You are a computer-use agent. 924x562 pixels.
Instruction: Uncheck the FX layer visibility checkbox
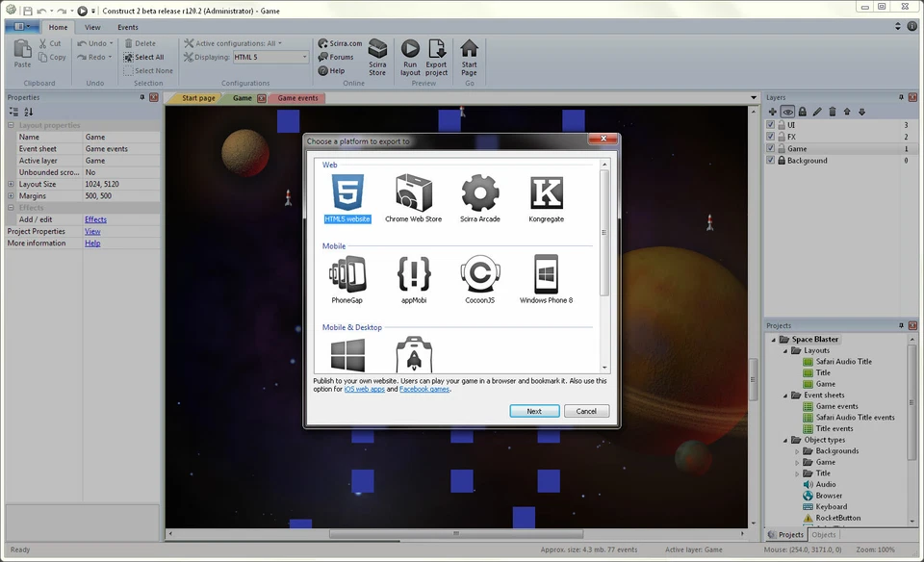click(770, 137)
